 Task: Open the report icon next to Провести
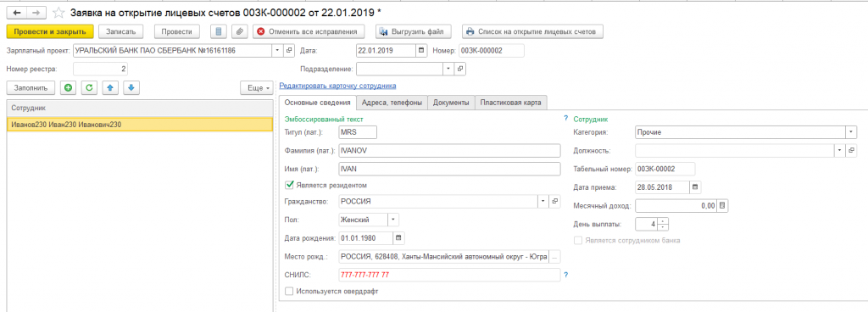pos(219,31)
